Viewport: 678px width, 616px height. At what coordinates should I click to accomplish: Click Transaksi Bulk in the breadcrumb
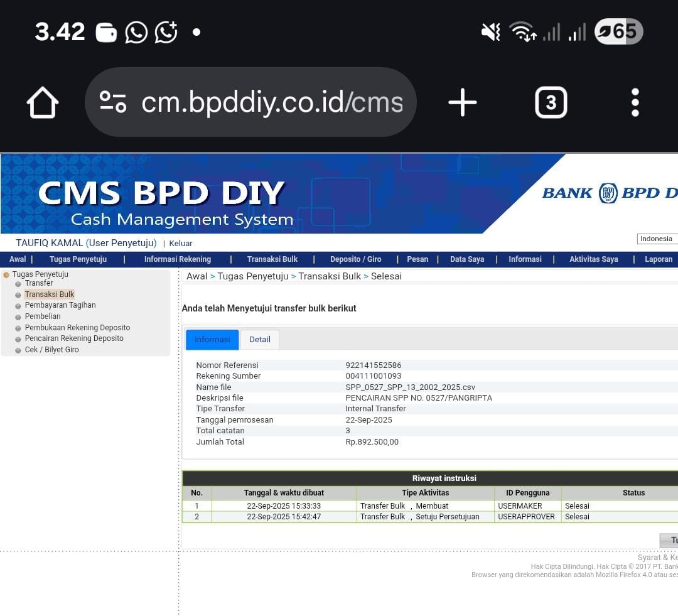point(330,276)
